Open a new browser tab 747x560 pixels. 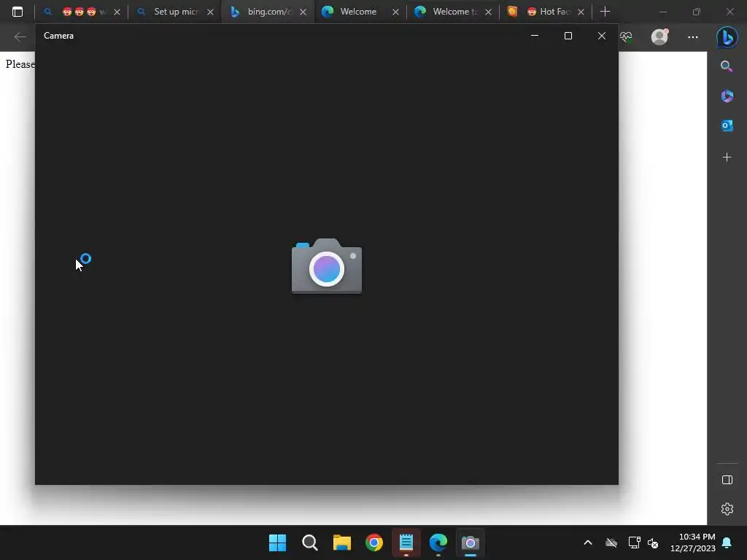tap(605, 12)
